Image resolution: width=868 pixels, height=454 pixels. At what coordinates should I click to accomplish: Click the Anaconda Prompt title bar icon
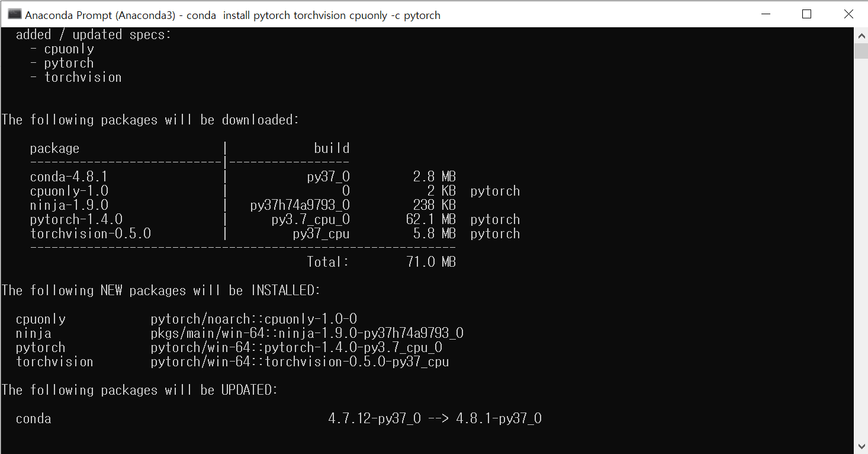14,15
